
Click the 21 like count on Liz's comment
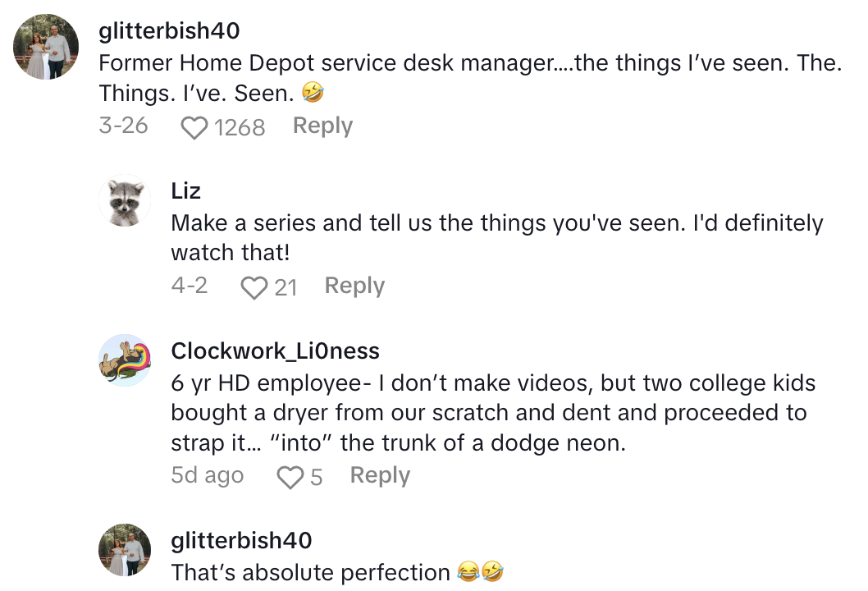pyautogui.click(x=286, y=286)
